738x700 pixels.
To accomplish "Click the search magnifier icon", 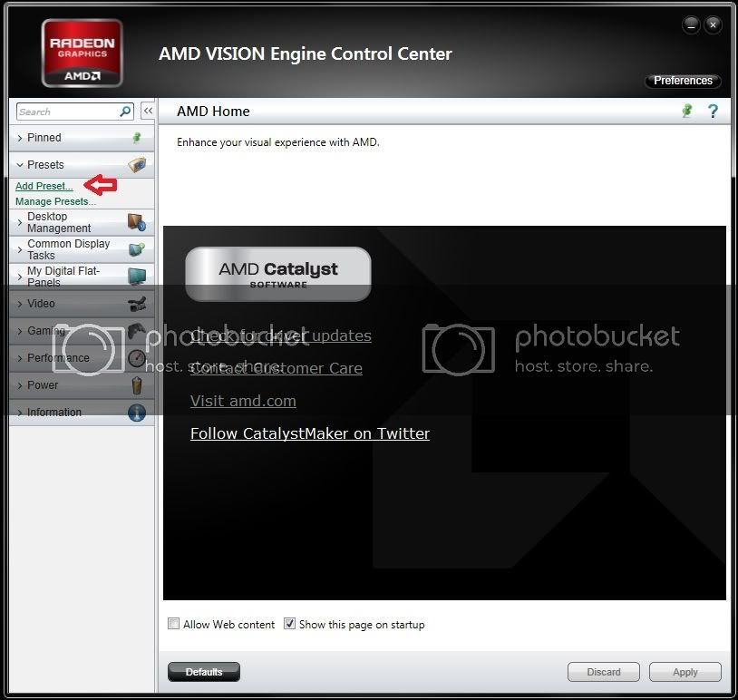I will point(125,112).
